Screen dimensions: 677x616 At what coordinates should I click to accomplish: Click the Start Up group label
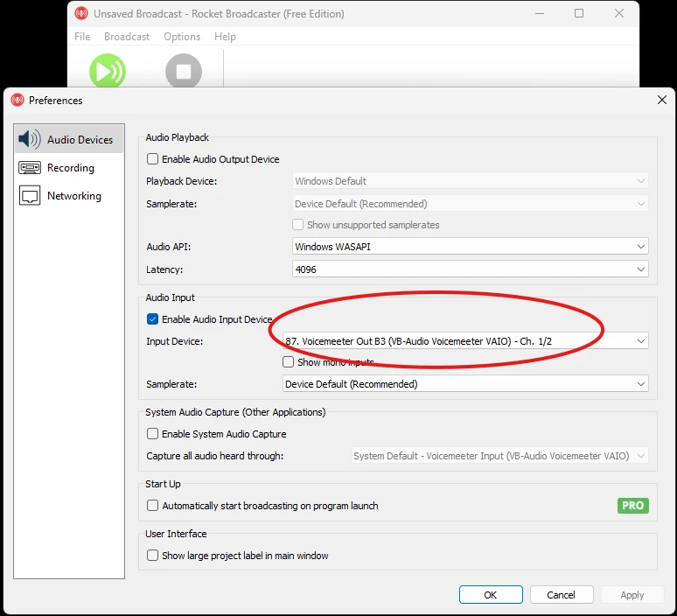163,483
